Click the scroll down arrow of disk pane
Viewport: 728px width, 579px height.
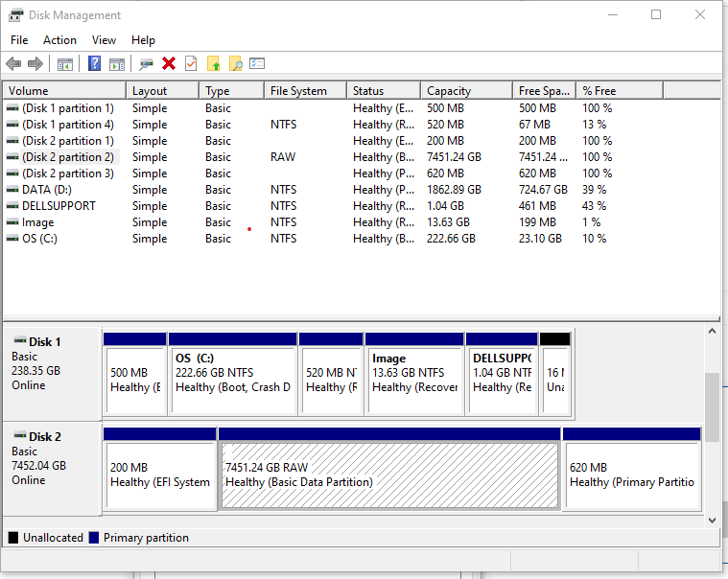(712, 521)
